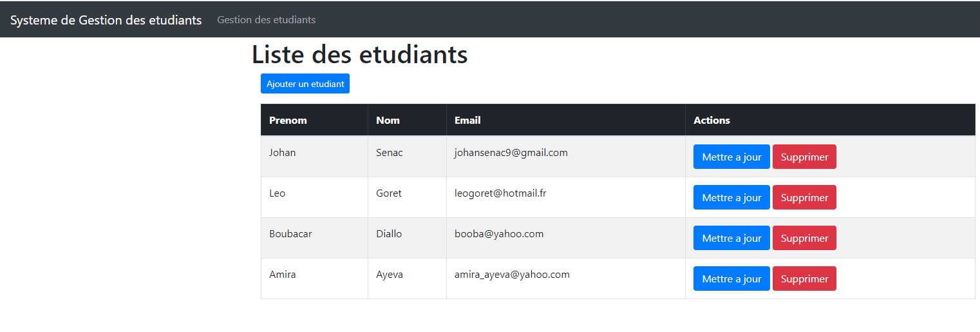Select the email johansenac9@gmail.com cell
The height and width of the screenshot is (332, 980).
pos(511,153)
